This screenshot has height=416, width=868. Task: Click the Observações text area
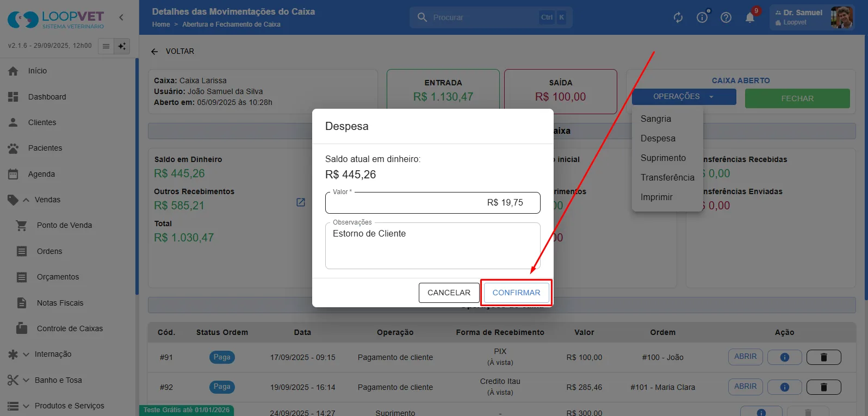[433, 246]
